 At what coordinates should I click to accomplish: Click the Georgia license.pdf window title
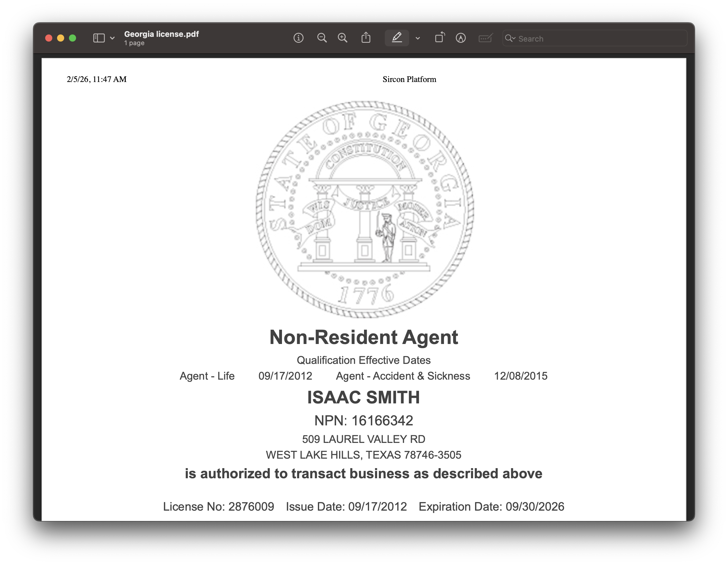pos(161,34)
